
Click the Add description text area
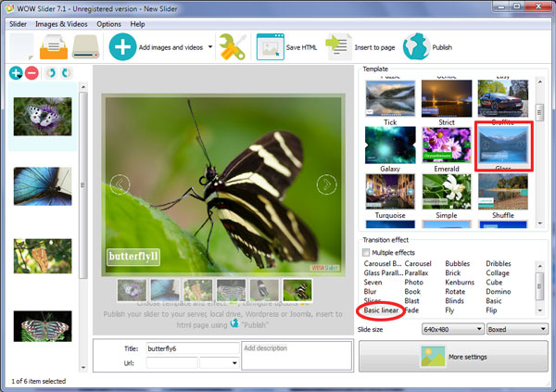tap(297, 356)
